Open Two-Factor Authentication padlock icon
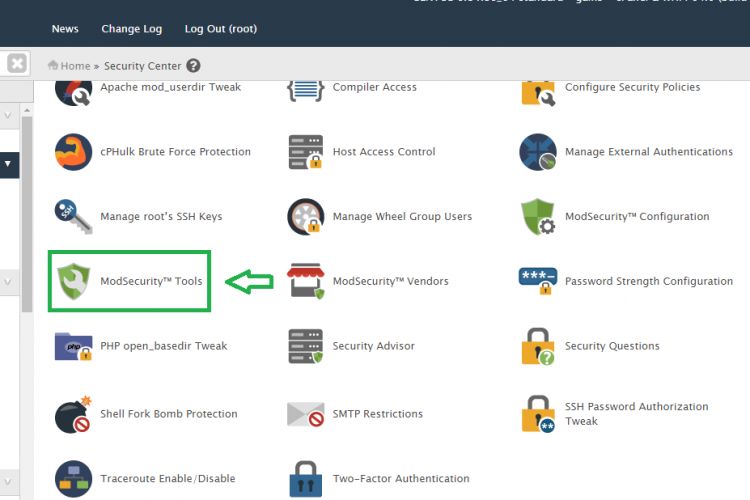750x500 pixels. tap(306, 479)
